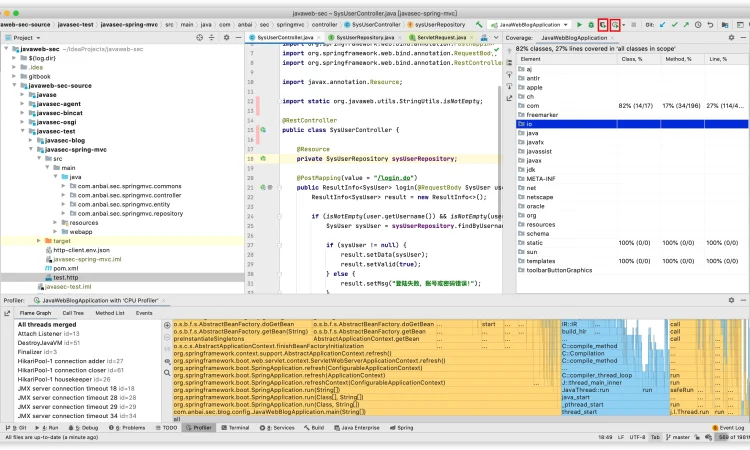The width and height of the screenshot is (750, 450).
Task: Close the JavaWebBlogApplication coverage tab
Action: click(612, 38)
